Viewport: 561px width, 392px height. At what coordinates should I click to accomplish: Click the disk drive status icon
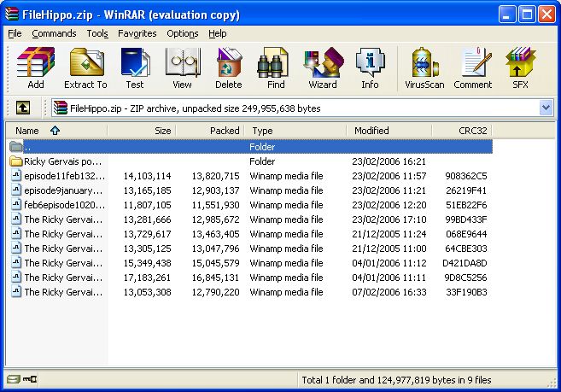(x=14, y=379)
